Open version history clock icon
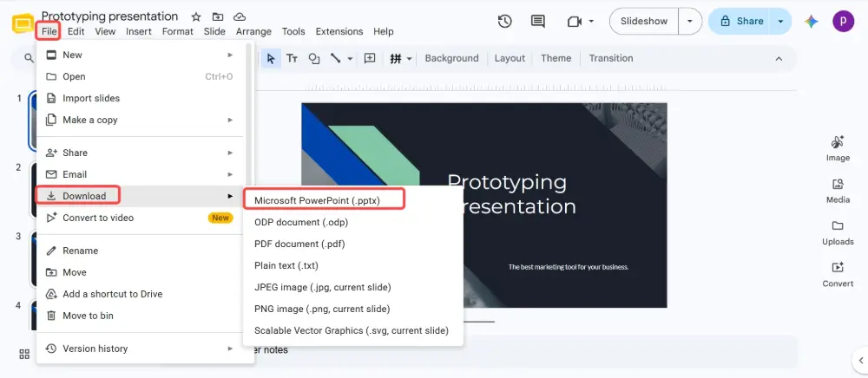Screen dimensions: 868x378 coord(504,22)
